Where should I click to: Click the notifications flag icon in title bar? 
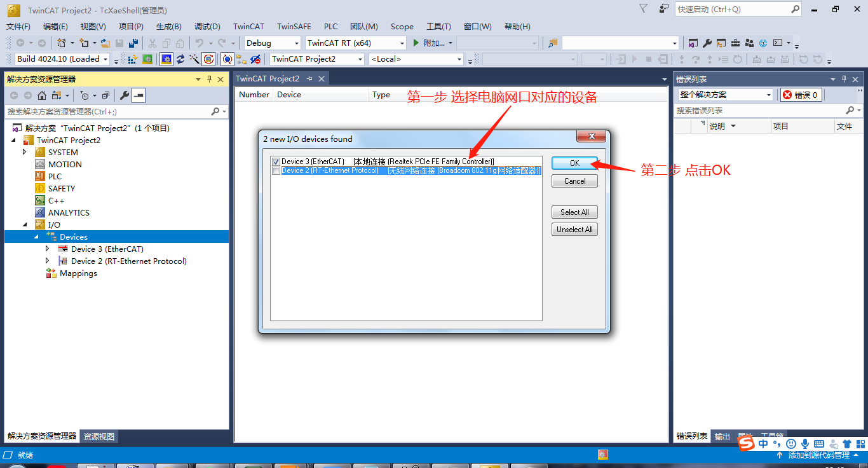[x=643, y=9]
